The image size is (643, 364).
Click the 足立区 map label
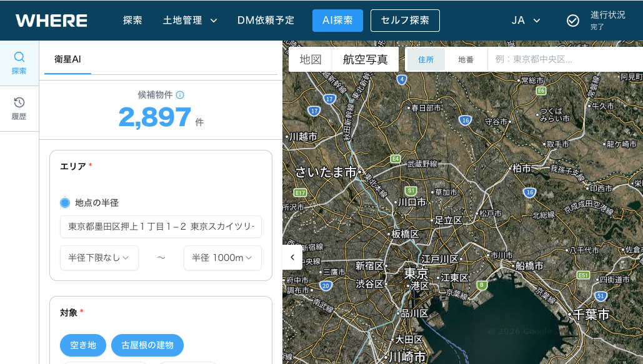(x=449, y=220)
